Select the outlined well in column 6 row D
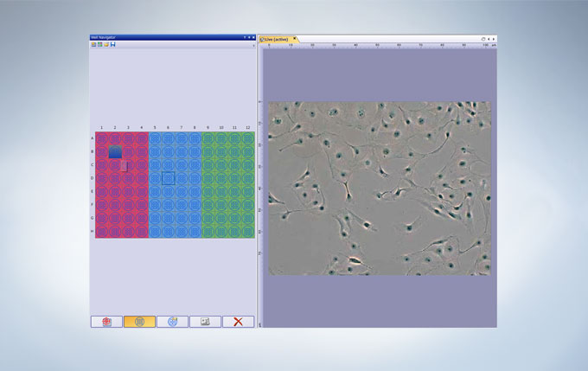 [168, 177]
